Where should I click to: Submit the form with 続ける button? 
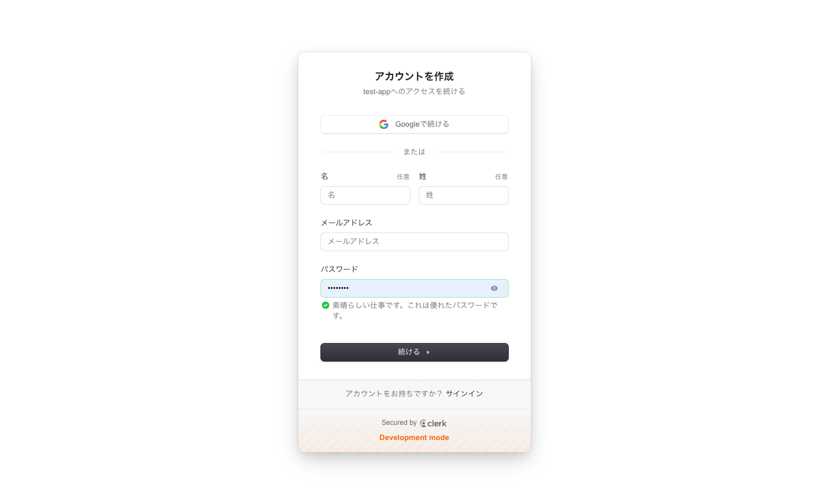coord(414,352)
